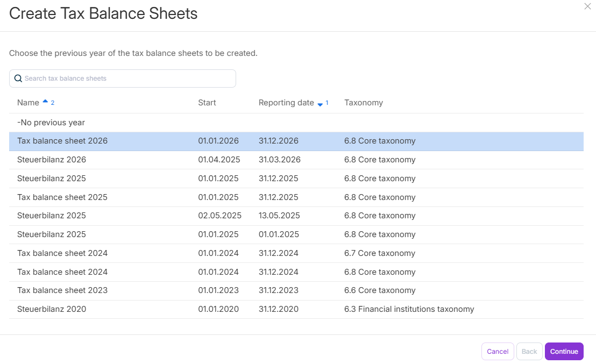Image resolution: width=596 pixels, height=364 pixels.
Task: Sort by the Name column header
Action: pyautogui.click(x=28, y=103)
